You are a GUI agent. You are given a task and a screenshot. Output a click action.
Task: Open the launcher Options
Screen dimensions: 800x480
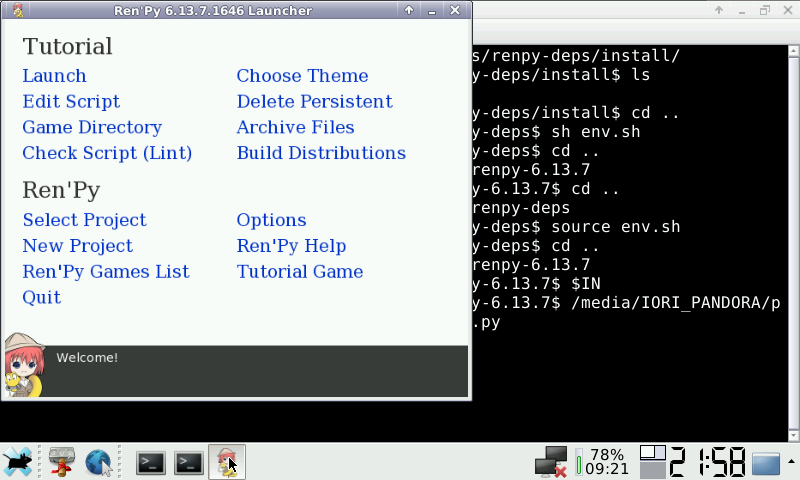[x=271, y=220]
